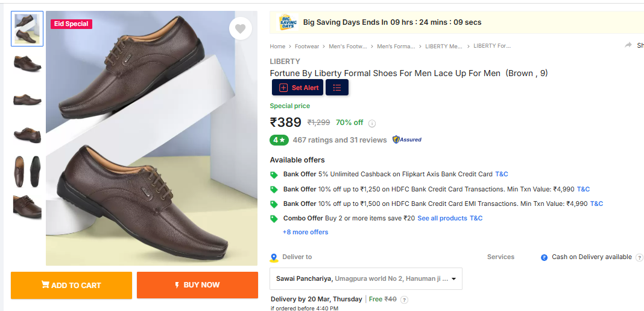Viewport: 644px width, 311px height.
Task: Click the Set Alert button
Action: tap(298, 88)
